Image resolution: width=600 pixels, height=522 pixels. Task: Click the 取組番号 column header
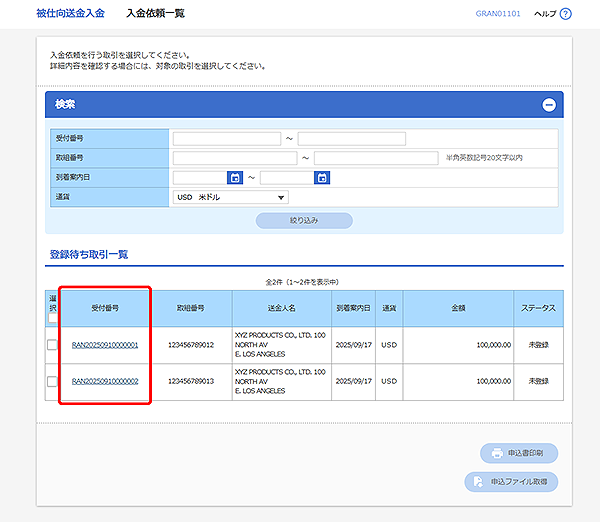click(x=190, y=308)
